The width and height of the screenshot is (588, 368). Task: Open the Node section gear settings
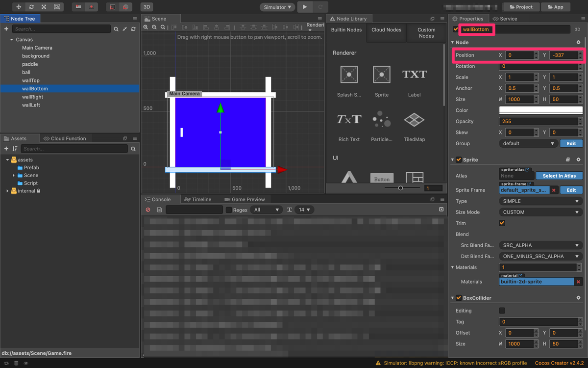(578, 43)
